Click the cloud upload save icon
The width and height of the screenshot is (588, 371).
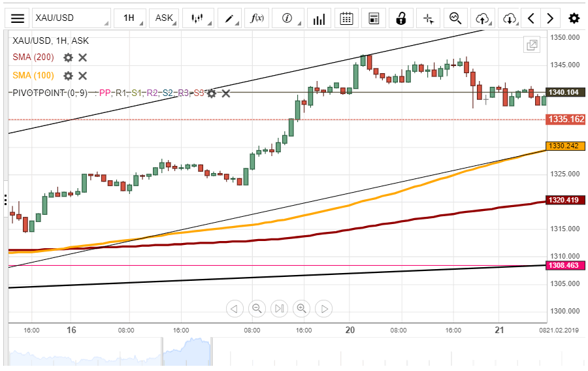coord(483,18)
